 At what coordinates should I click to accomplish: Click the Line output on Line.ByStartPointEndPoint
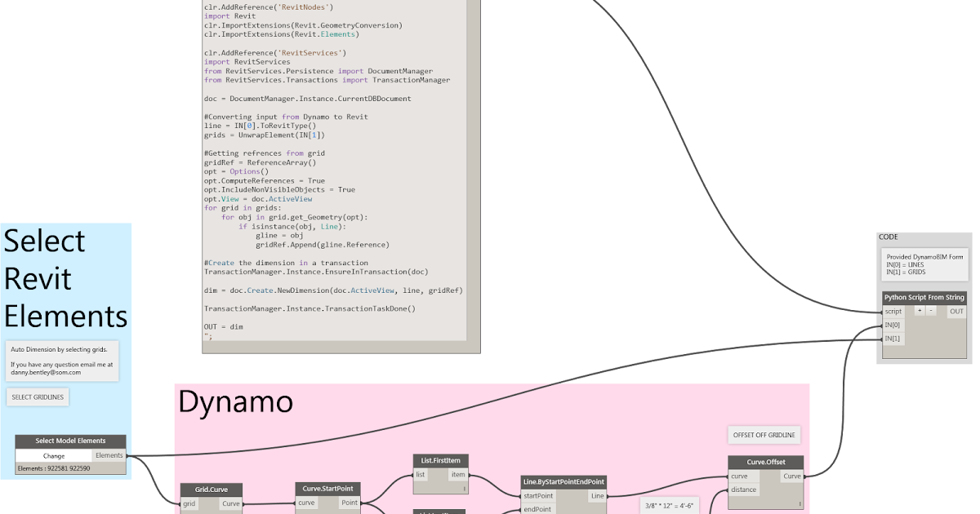tap(597, 496)
